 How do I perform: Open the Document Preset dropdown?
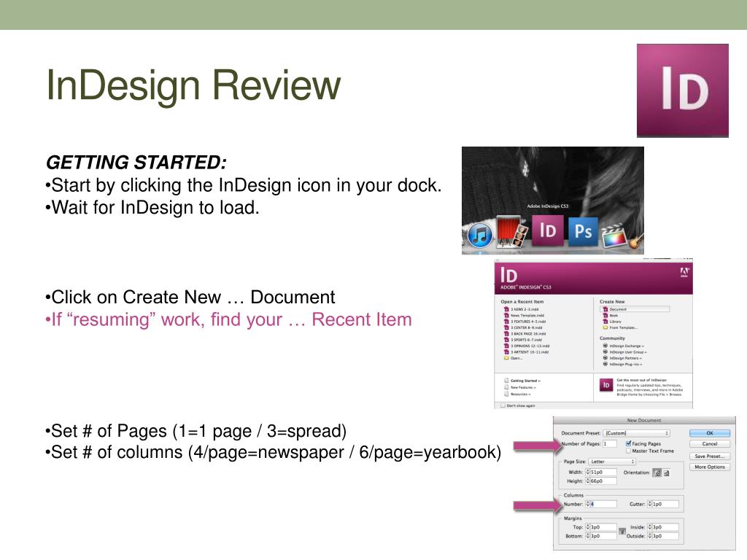pyautogui.click(x=636, y=433)
